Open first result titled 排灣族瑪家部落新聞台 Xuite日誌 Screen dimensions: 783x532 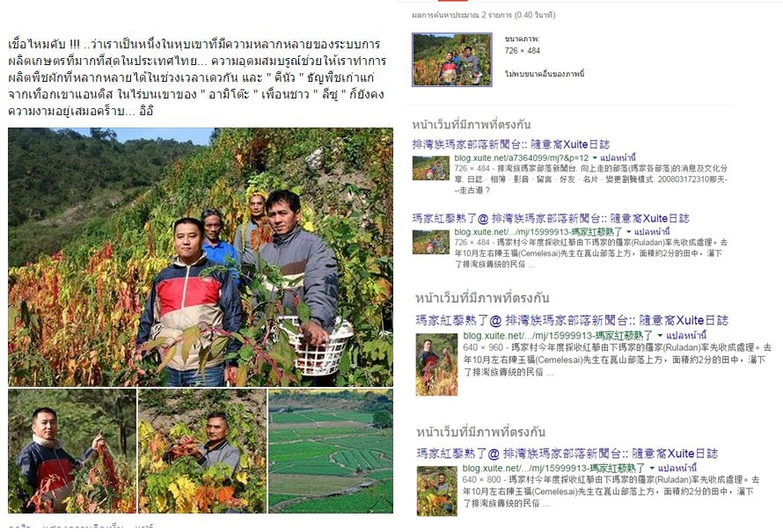point(511,145)
